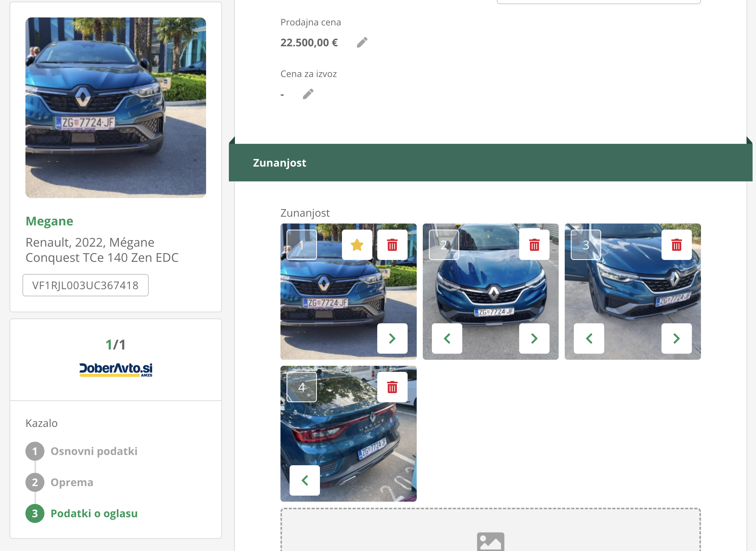Go to step 2 Oprema
The image size is (756, 551).
(x=60, y=482)
